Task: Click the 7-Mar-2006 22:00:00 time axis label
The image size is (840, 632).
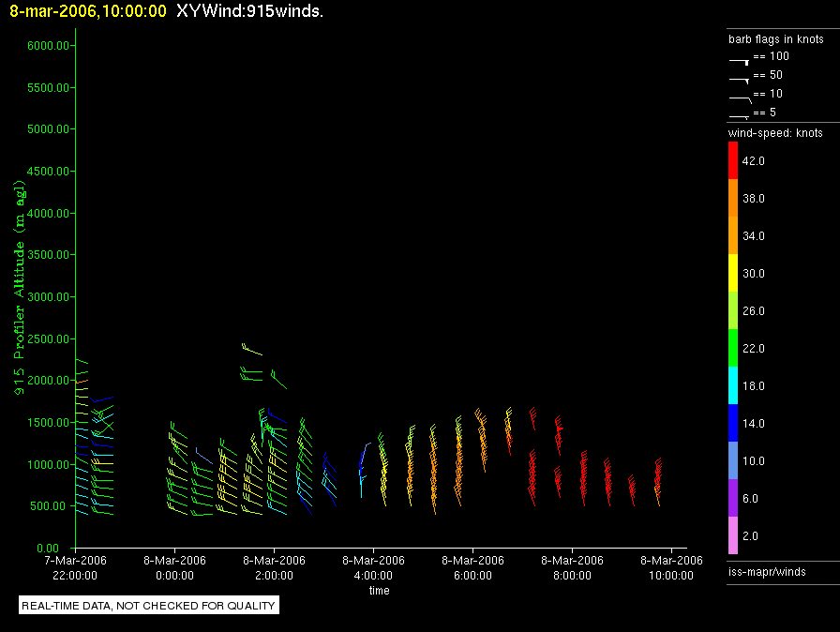Action: 75,567
